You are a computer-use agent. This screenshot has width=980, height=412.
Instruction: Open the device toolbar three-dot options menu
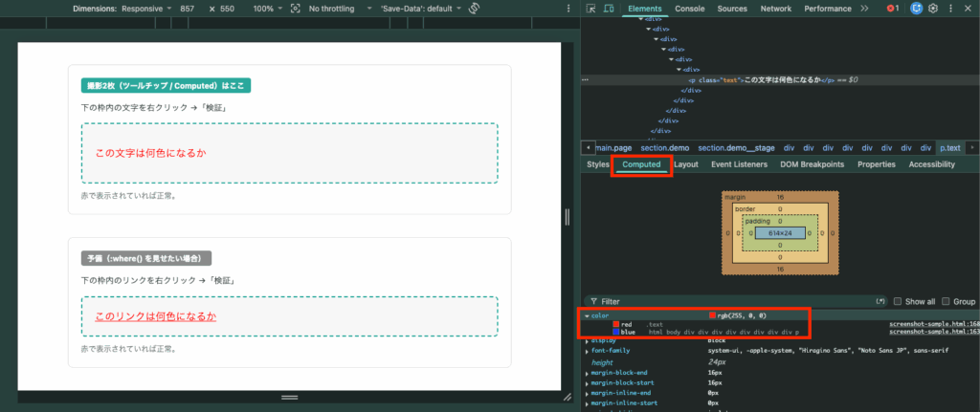(568, 9)
